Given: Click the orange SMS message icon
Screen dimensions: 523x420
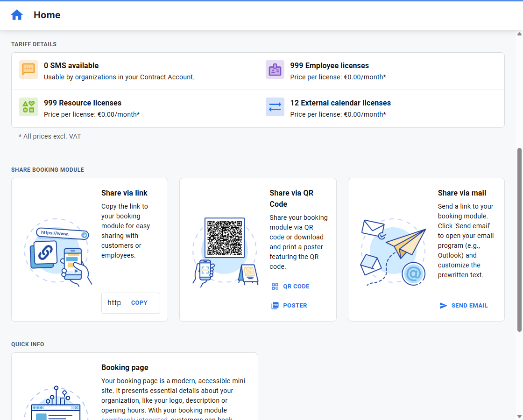Looking at the screenshot, I should click(x=28, y=70).
